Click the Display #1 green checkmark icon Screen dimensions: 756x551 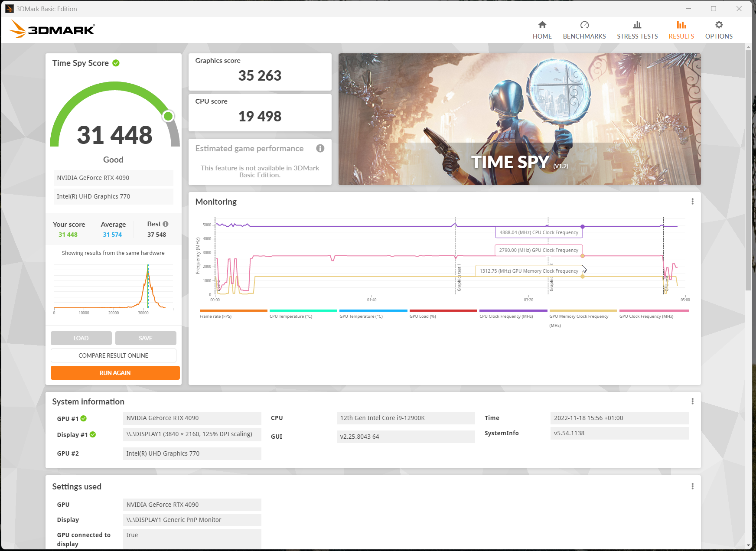93,434
